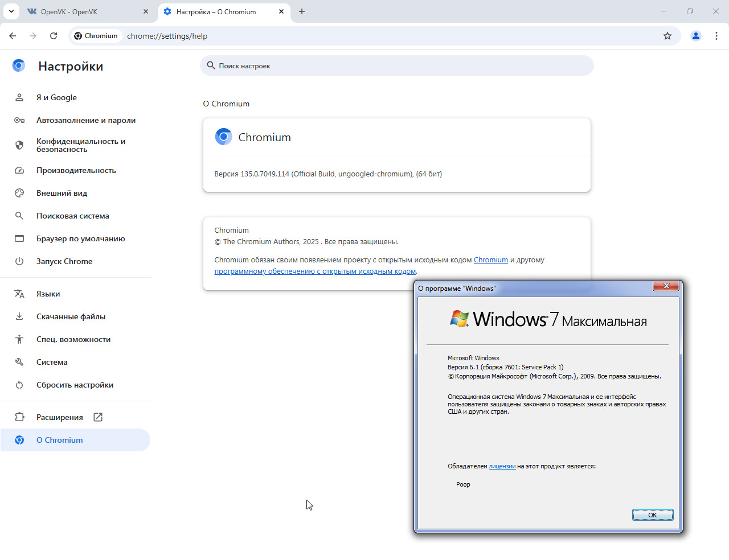This screenshot has width=729, height=560.
Task: Expand the tab search dropdown arrow
Action: [x=11, y=11]
